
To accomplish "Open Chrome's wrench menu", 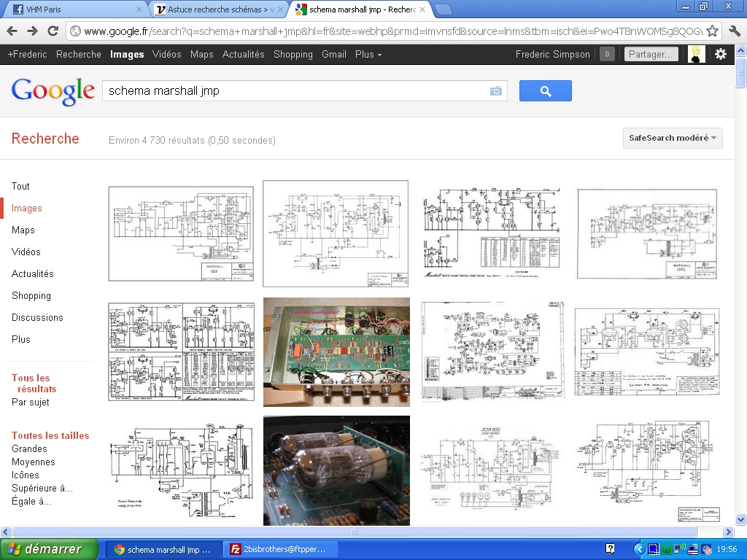I will click(x=734, y=31).
